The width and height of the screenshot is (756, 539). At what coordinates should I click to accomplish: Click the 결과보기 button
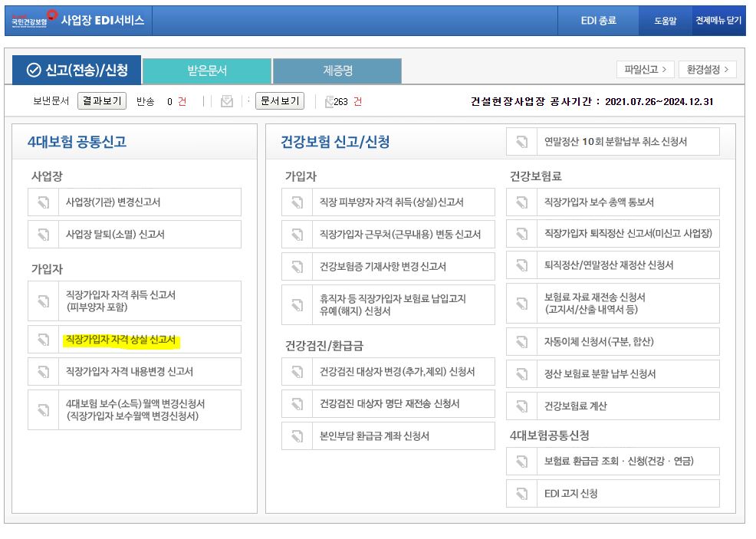click(102, 101)
